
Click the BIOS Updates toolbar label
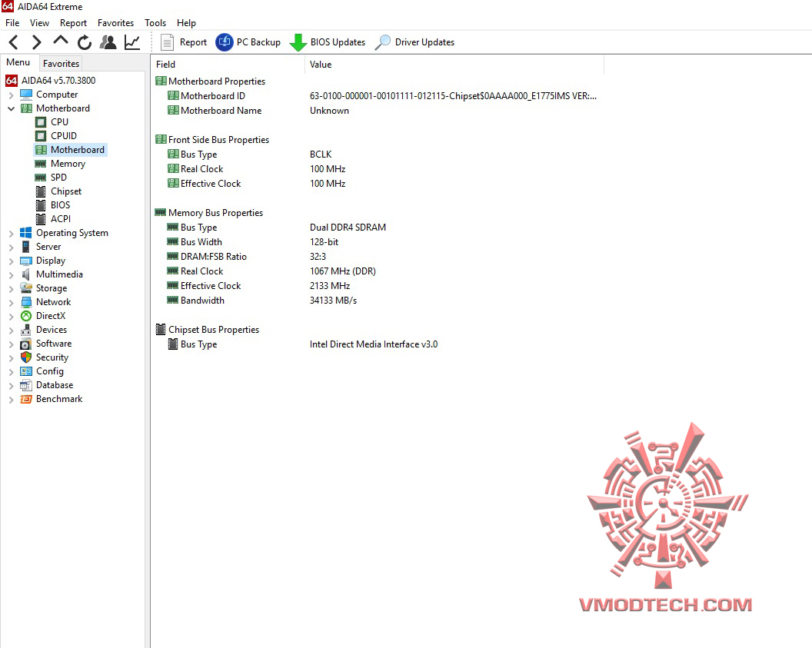point(338,42)
